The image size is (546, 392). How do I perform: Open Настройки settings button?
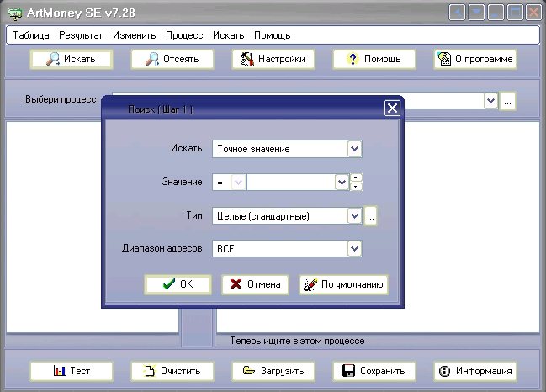click(273, 59)
